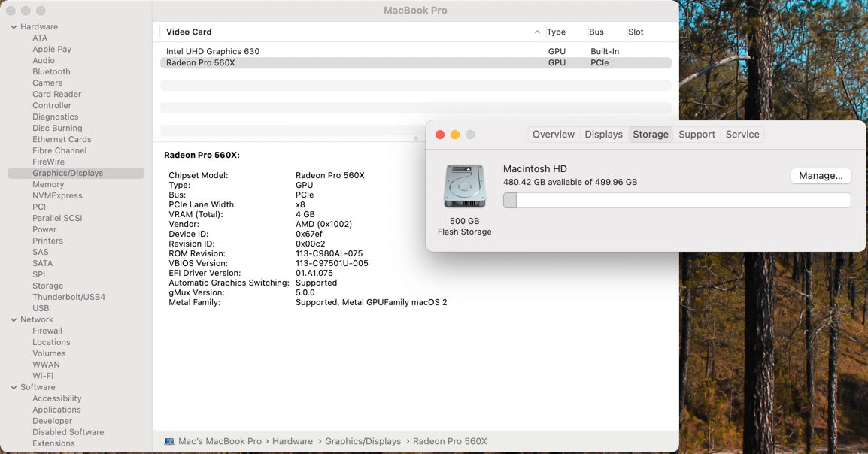The height and width of the screenshot is (454, 868).
Task: Open the Displays tab
Action: coord(603,134)
